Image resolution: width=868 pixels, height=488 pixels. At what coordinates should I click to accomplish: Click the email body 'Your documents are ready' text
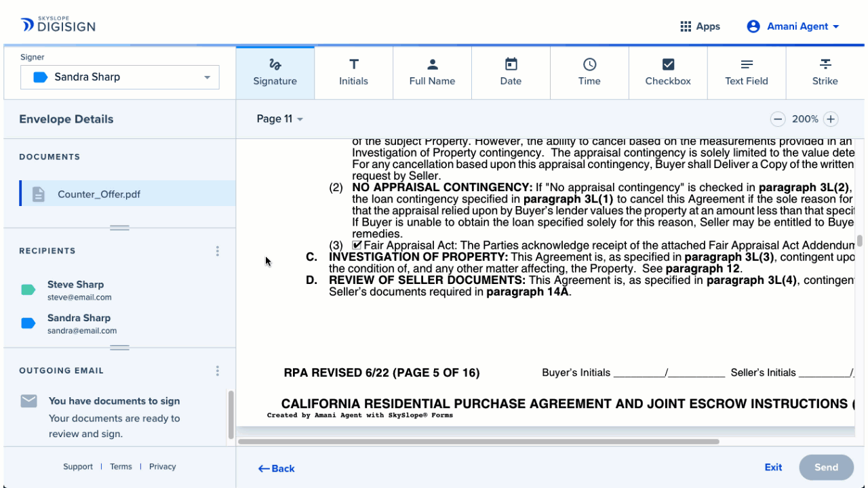(115, 426)
